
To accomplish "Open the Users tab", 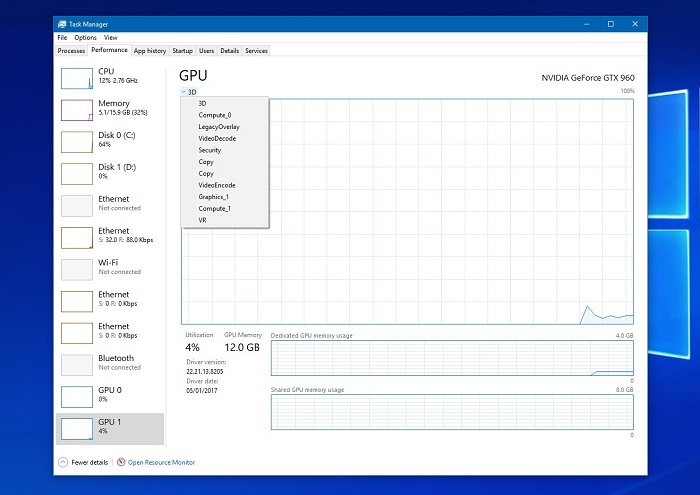I will coord(206,51).
